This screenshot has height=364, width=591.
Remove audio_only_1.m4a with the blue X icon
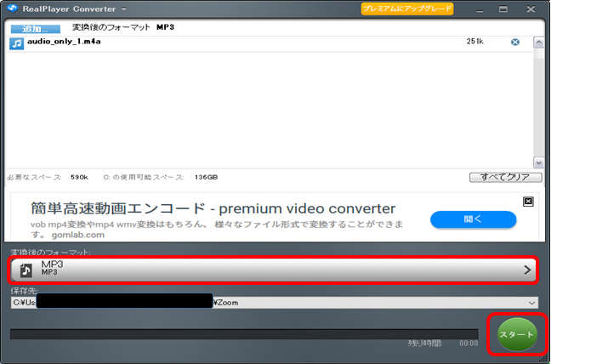coord(514,42)
